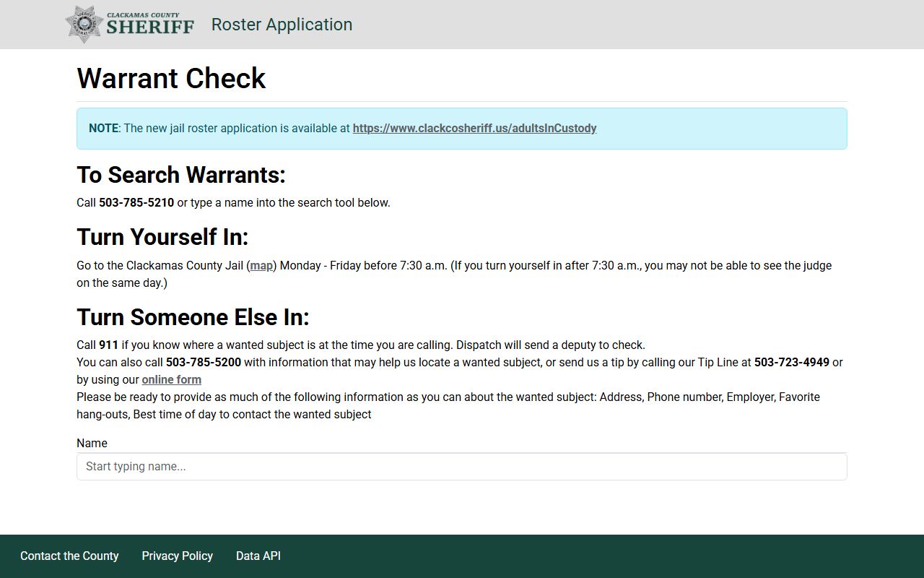Click the Clackamas County Sheriff logo

(x=130, y=25)
